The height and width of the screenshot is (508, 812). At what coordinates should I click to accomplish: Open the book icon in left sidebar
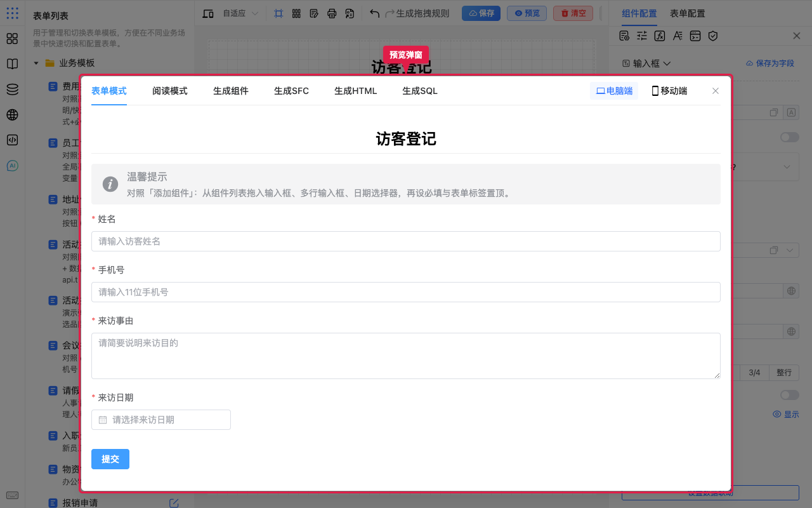coord(12,64)
